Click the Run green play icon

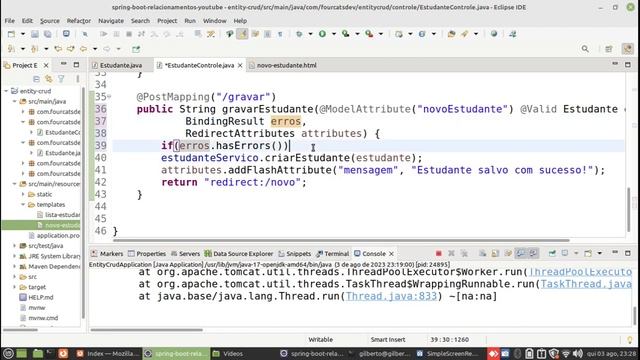322,34
